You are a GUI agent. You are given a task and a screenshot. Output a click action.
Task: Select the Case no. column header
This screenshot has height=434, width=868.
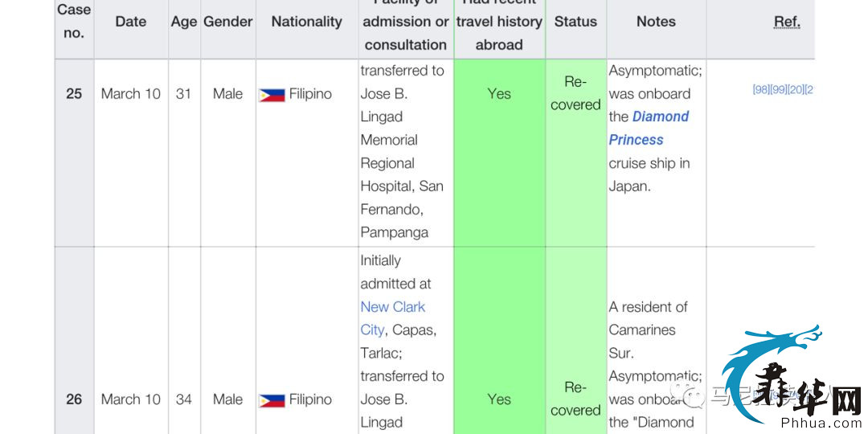pyautogui.click(x=74, y=22)
